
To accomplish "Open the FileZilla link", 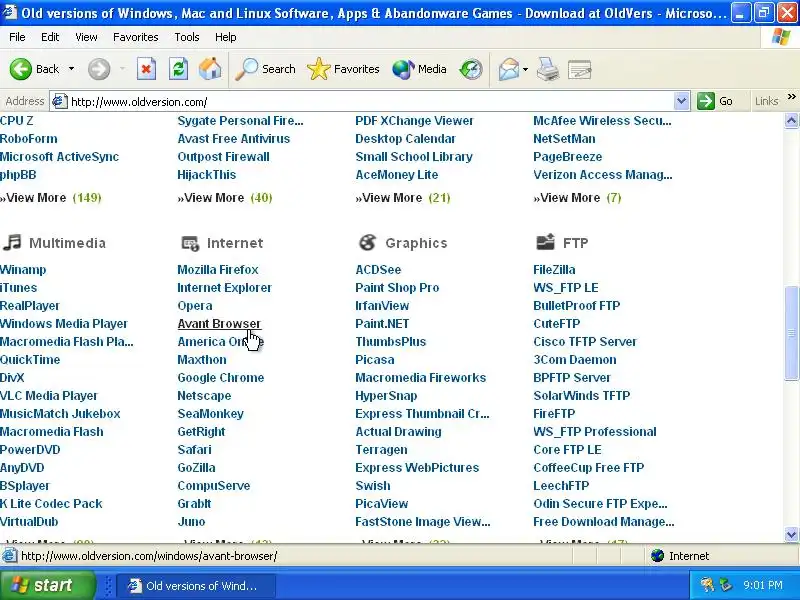I will click(554, 269).
